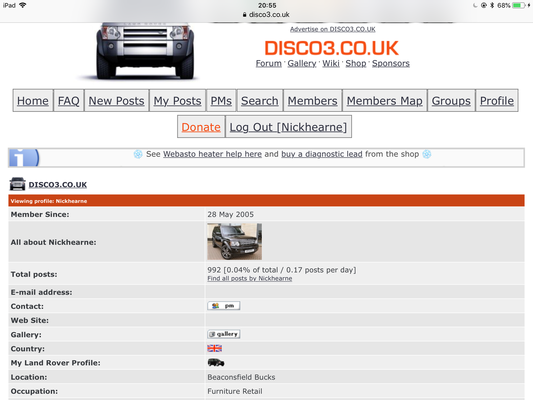Tap the Bluetooth status icon
Screen dimensions: 533x400
pos(492,5)
